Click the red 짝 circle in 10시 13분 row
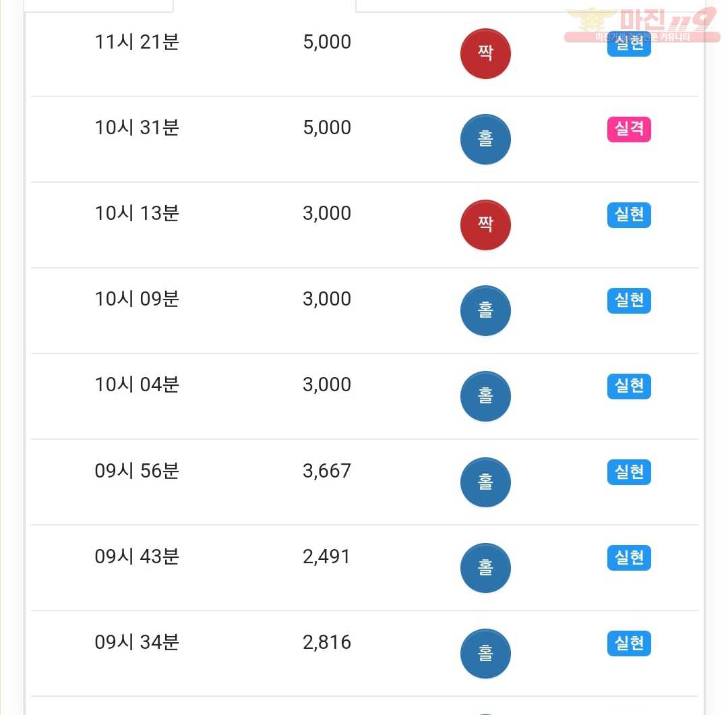728x715 pixels. 485,225
